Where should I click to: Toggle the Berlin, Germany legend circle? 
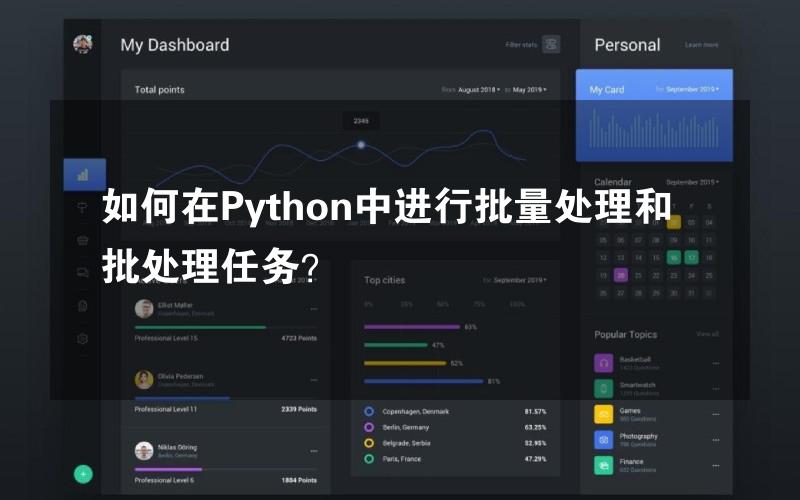pos(369,427)
